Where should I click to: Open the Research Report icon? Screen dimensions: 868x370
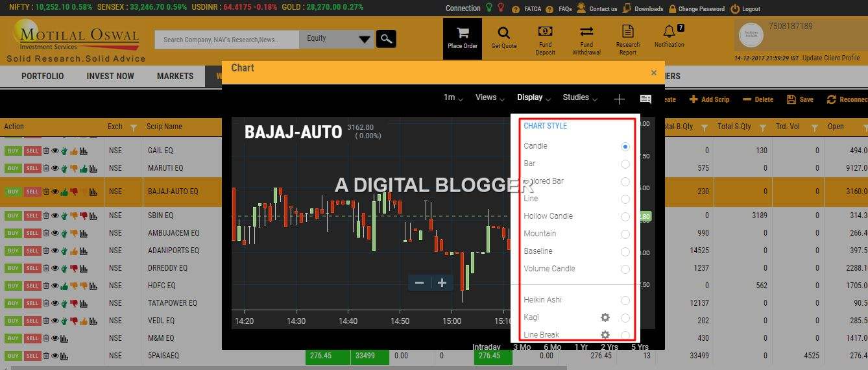click(627, 32)
